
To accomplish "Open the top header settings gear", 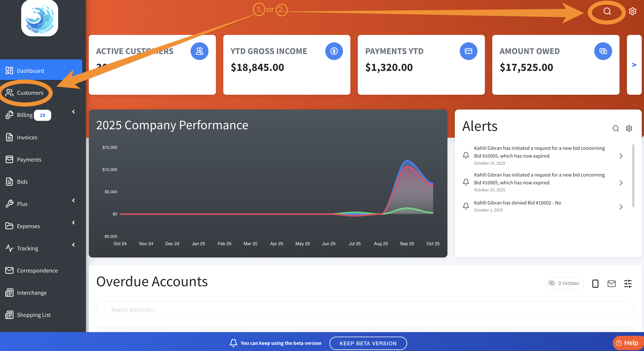I will 632,11.
